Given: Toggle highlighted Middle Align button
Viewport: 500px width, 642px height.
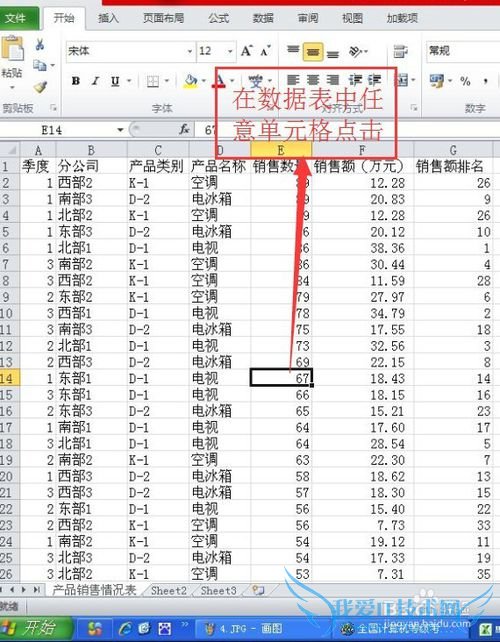Looking at the screenshot, I should pyautogui.click(x=313, y=52).
